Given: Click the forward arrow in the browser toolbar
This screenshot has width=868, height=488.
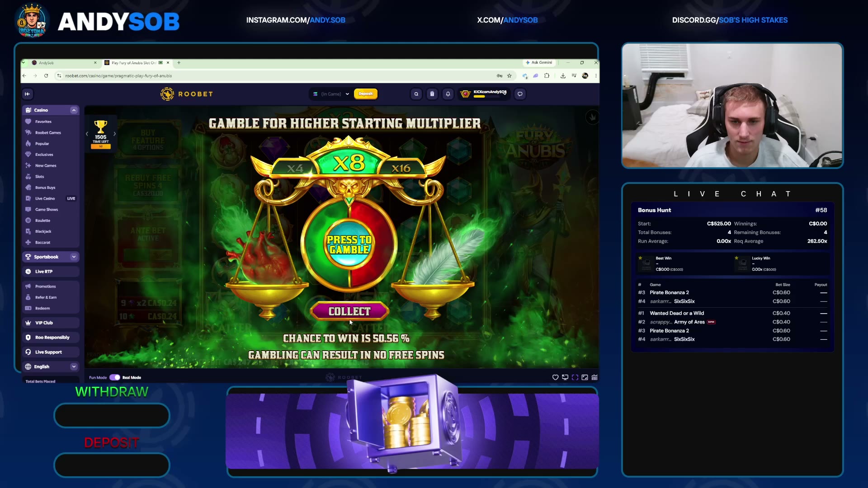Looking at the screenshot, I should [x=35, y=76].
